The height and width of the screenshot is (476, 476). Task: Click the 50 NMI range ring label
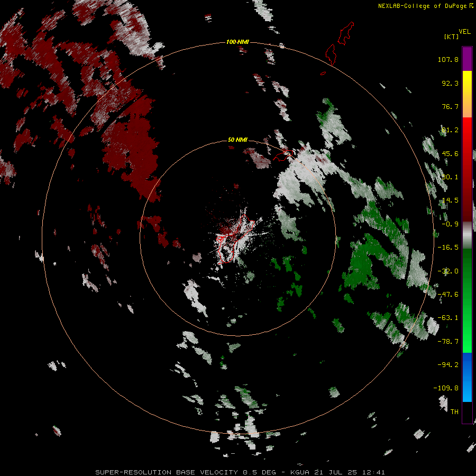(x=237, y=140)
